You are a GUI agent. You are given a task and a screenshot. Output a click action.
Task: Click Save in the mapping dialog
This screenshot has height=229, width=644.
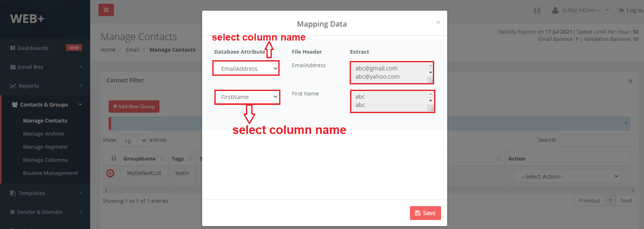coord(425,213)
